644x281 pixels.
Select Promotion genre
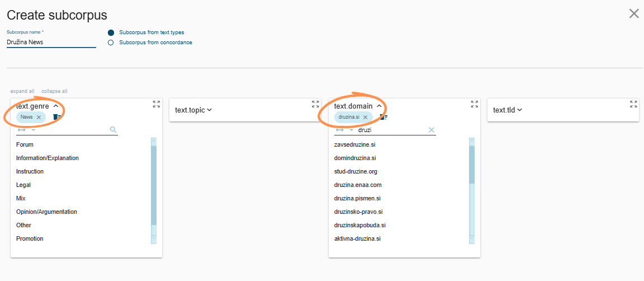(x=30, y=238)
